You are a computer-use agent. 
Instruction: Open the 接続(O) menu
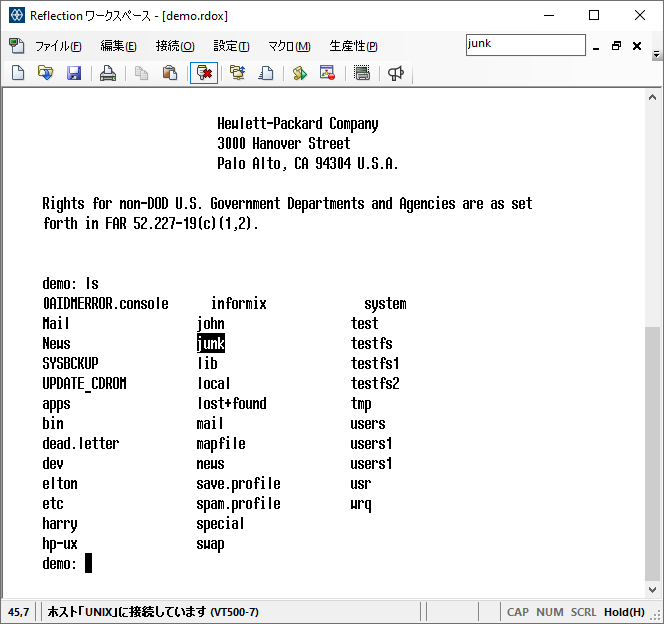[x=175, y=46]
